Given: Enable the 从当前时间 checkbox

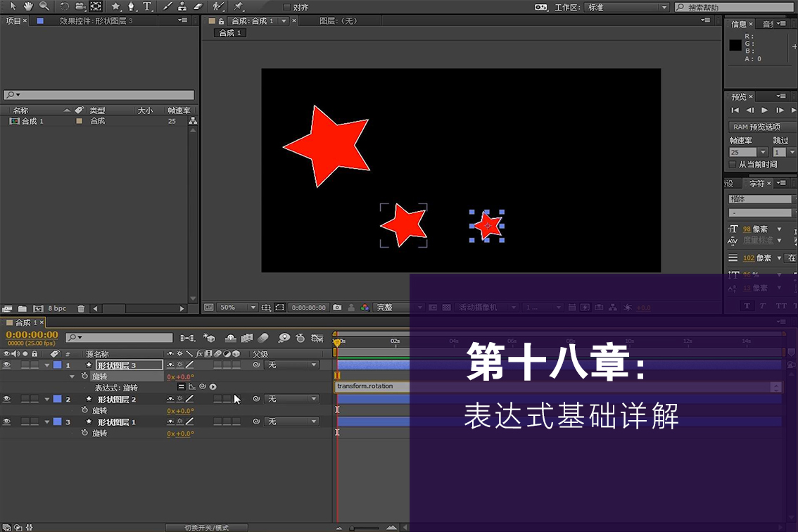Looking at the screenshot, I should tap(733, 165).
